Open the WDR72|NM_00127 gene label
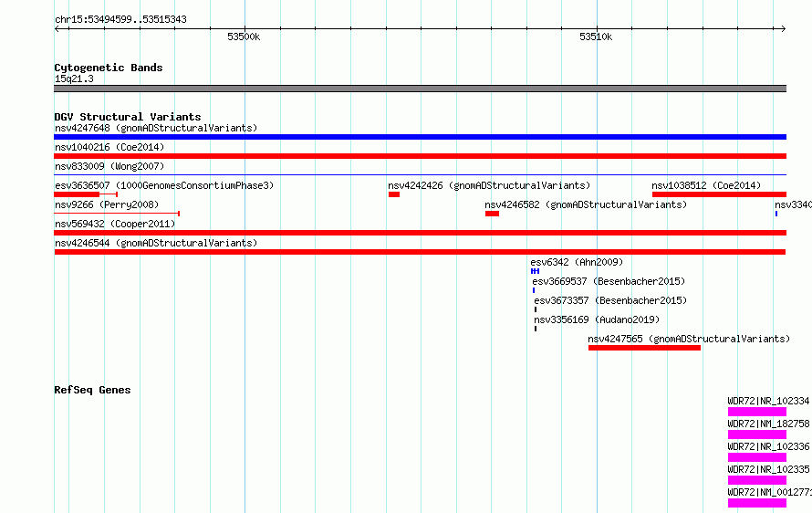Viewport: 812px width, 513px height. click(769, 492)
